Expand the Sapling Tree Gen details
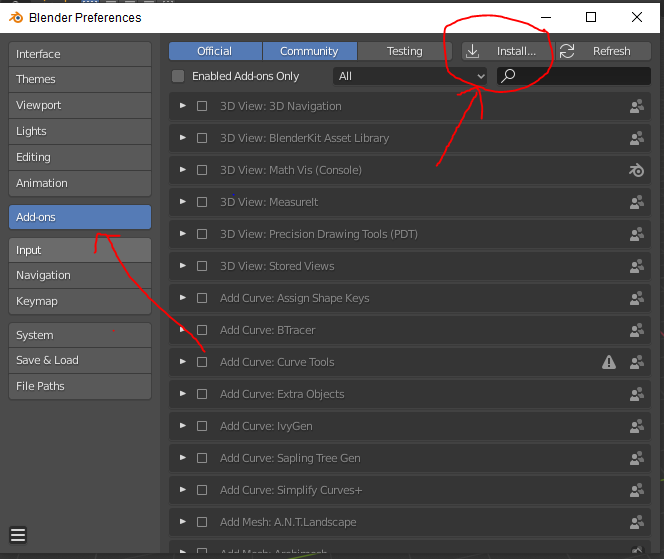This screenshot has height=559, width=664. [x=183, y=457]
